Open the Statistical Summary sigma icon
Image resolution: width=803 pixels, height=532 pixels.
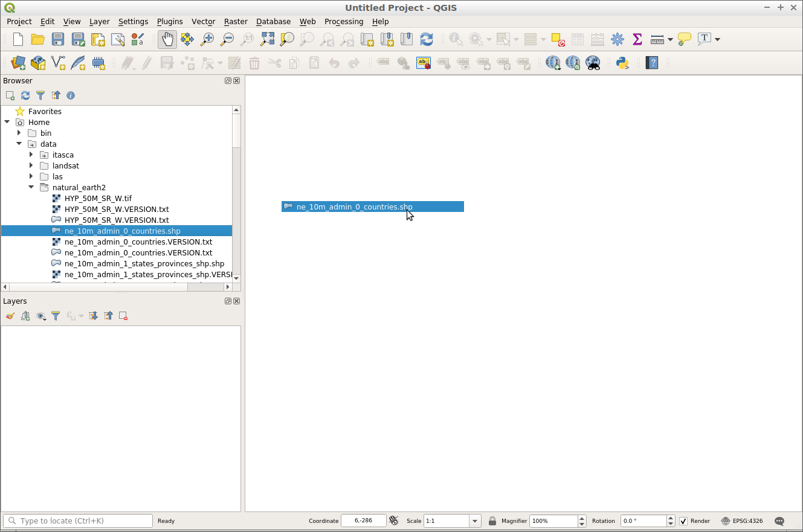click(x=637, y=39)
